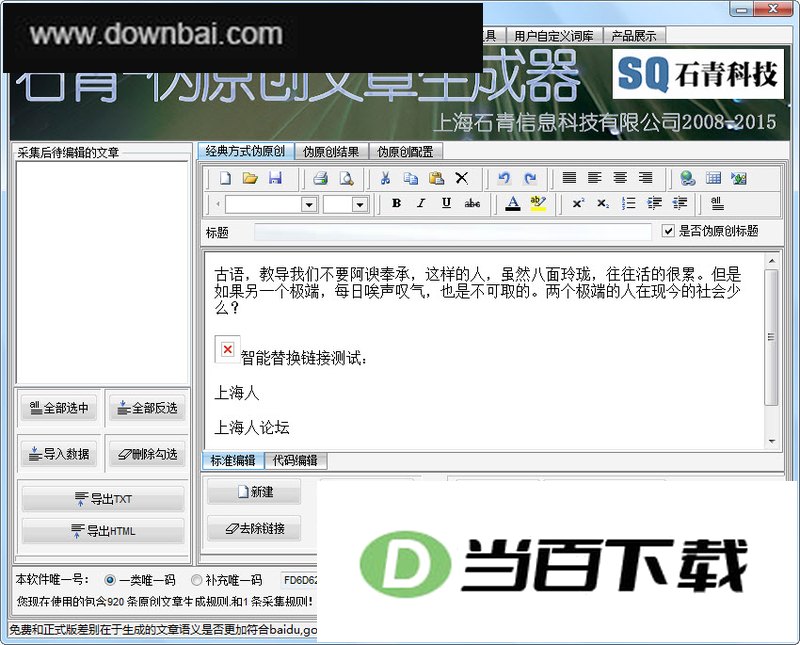
Task: Insert hyperlink globe icon
Action: coord(688,178)
